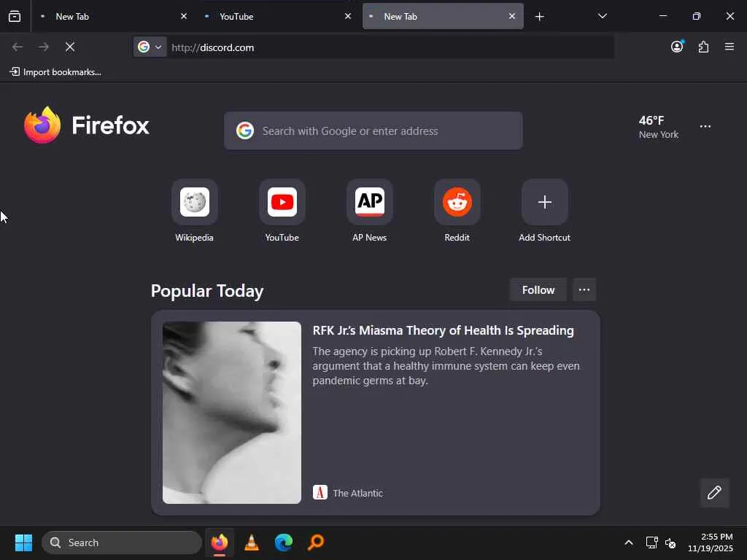
Task: Close the active New Tab
Action: click(511, 16)
